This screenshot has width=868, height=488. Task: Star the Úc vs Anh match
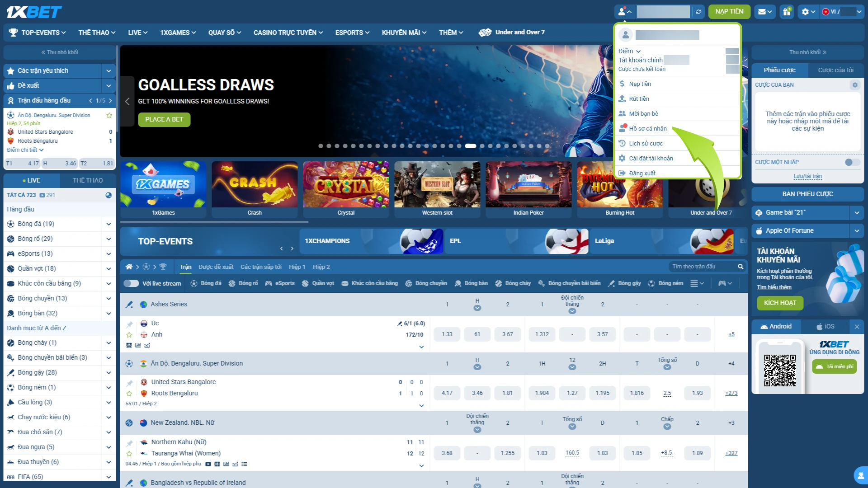[129, 335]
